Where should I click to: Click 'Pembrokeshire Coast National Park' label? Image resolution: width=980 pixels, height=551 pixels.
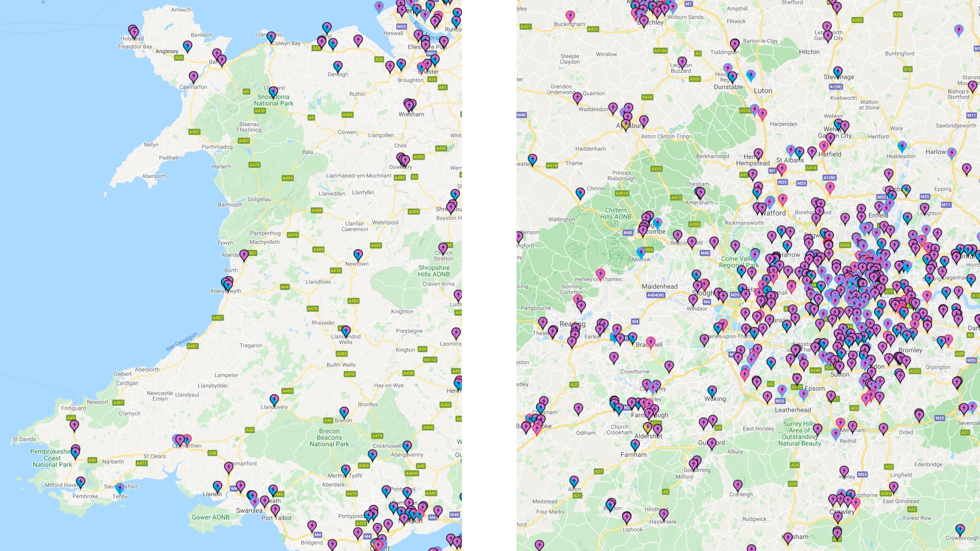pos(52,458)
